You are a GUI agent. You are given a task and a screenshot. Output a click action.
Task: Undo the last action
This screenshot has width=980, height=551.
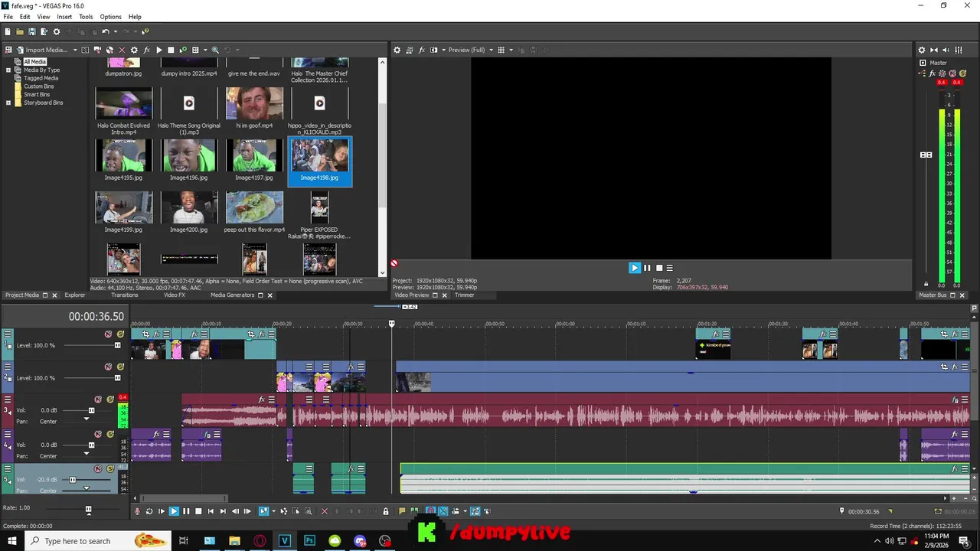pos(106,31)
